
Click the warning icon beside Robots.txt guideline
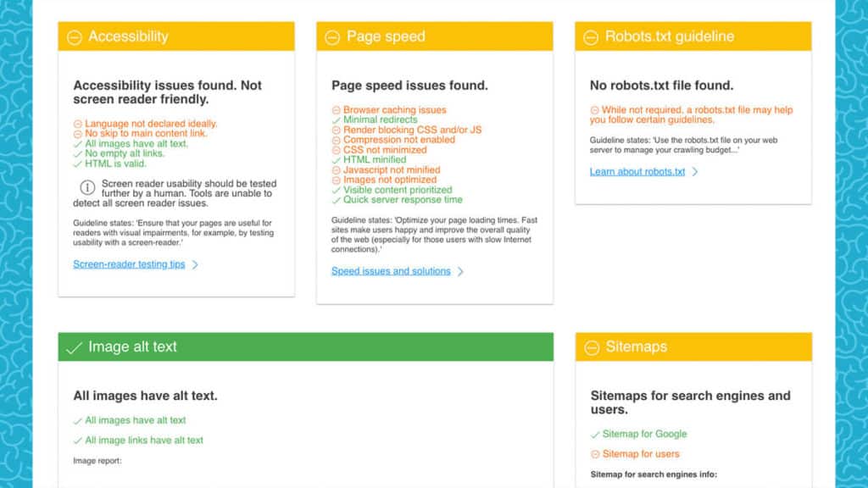[x=592, y=37]
